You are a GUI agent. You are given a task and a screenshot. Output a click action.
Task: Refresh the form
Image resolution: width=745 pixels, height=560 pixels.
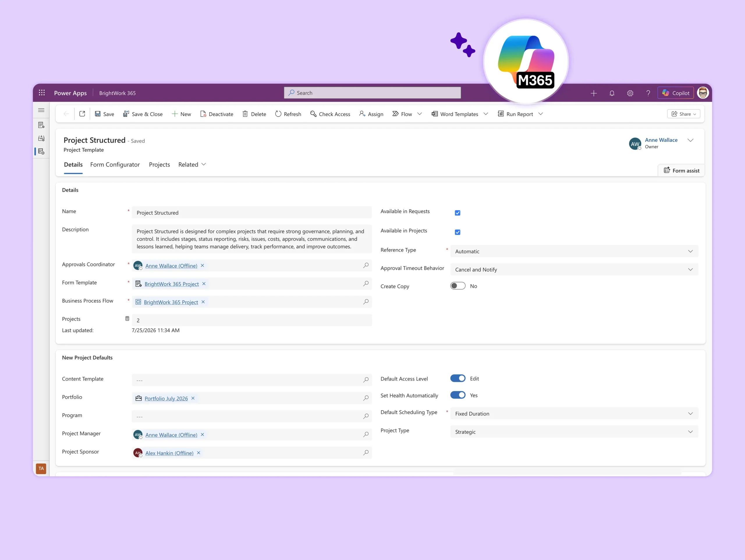pos(288,114)
